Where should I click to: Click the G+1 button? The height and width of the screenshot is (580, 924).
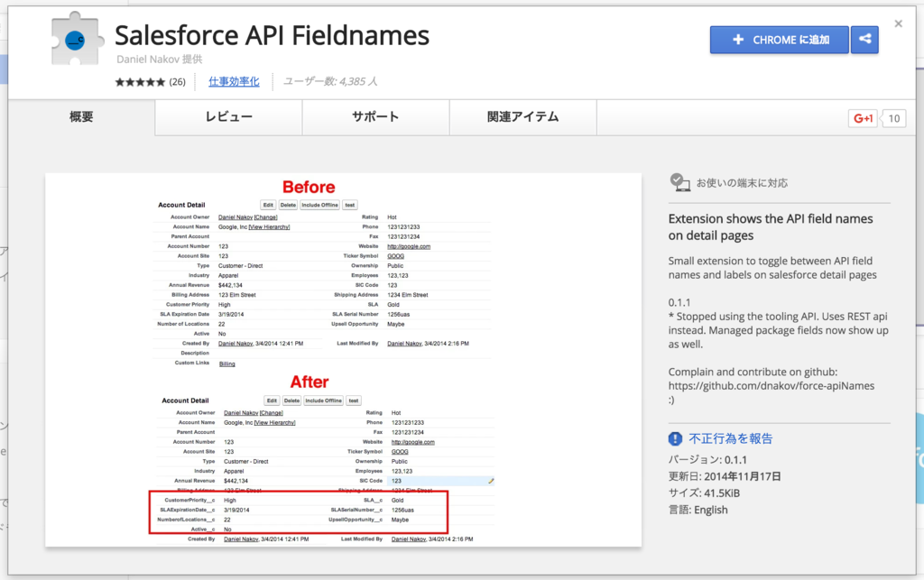click(863, 118)
